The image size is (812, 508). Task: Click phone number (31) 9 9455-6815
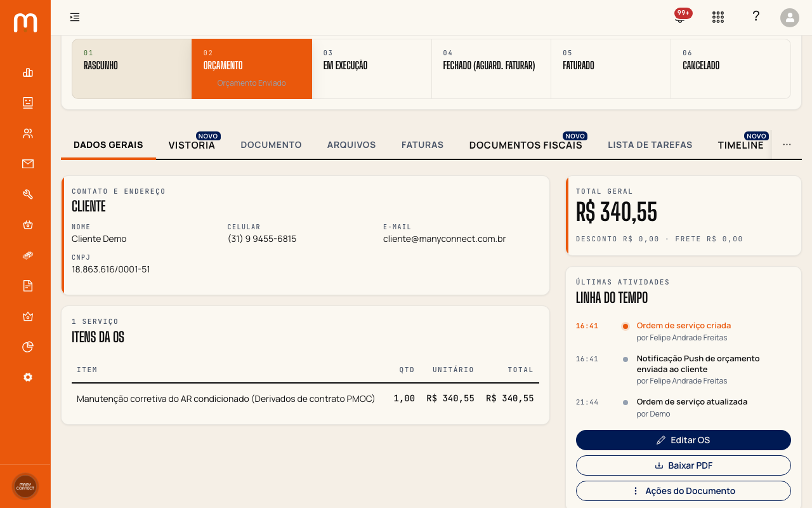[262, 239]
